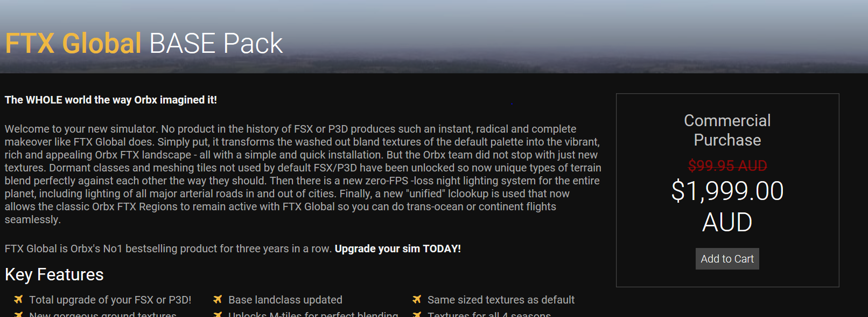Click the Welcome to your new simulator paragraph

point(302,174)
